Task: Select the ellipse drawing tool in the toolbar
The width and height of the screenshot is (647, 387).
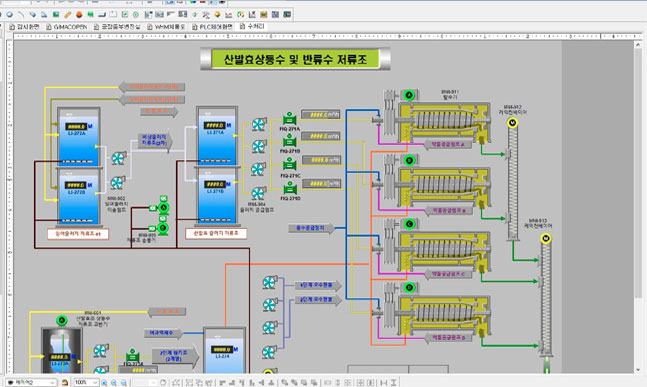Action: point(9,15)
